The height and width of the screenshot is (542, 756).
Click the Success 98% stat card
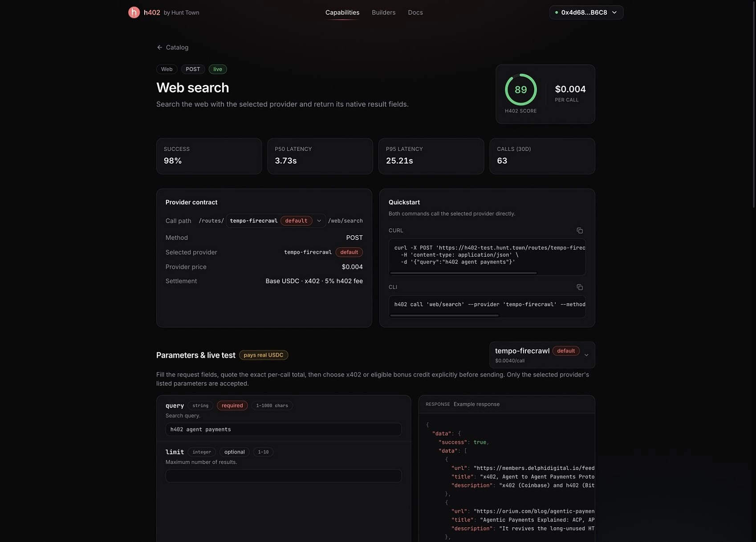209,156
